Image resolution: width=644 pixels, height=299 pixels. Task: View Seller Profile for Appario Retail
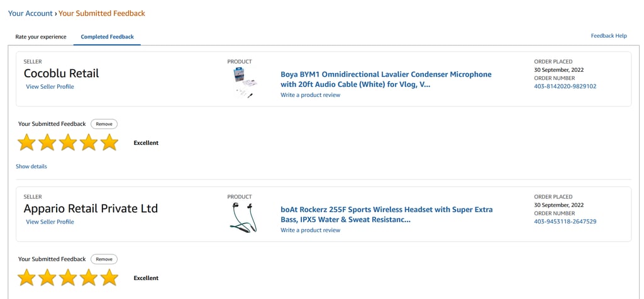click(x=50, y=222)
